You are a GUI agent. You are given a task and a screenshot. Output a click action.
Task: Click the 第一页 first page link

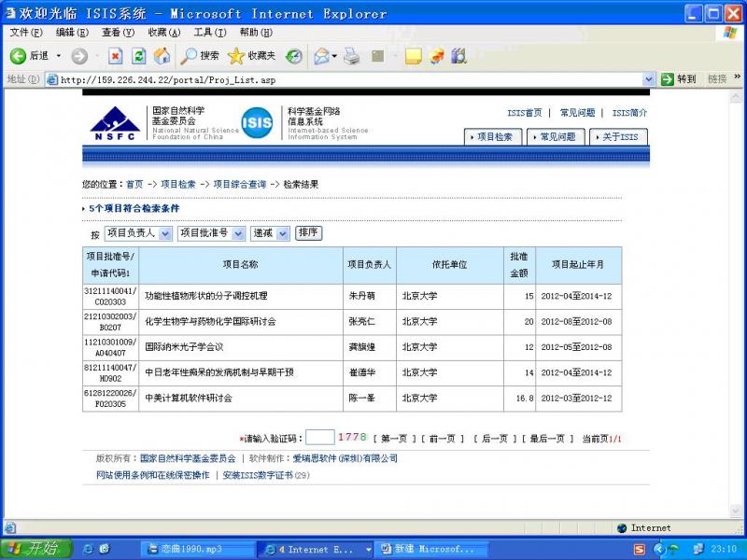pos(394,439)
